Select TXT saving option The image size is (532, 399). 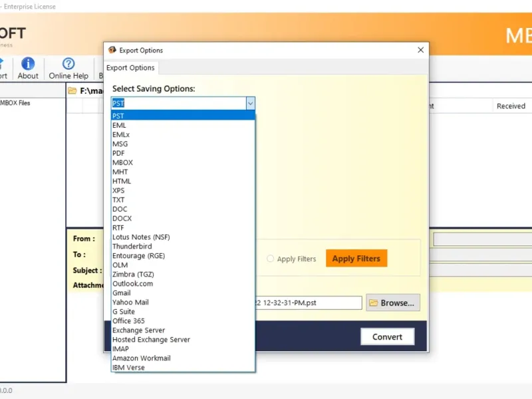pos(183,200)
